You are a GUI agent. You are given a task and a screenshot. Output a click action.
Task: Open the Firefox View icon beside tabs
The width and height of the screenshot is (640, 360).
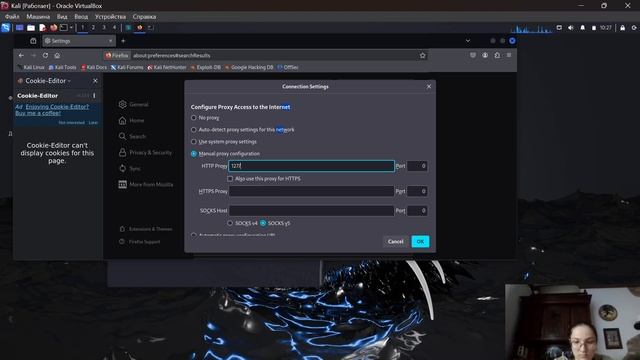[x=33, y=41]
